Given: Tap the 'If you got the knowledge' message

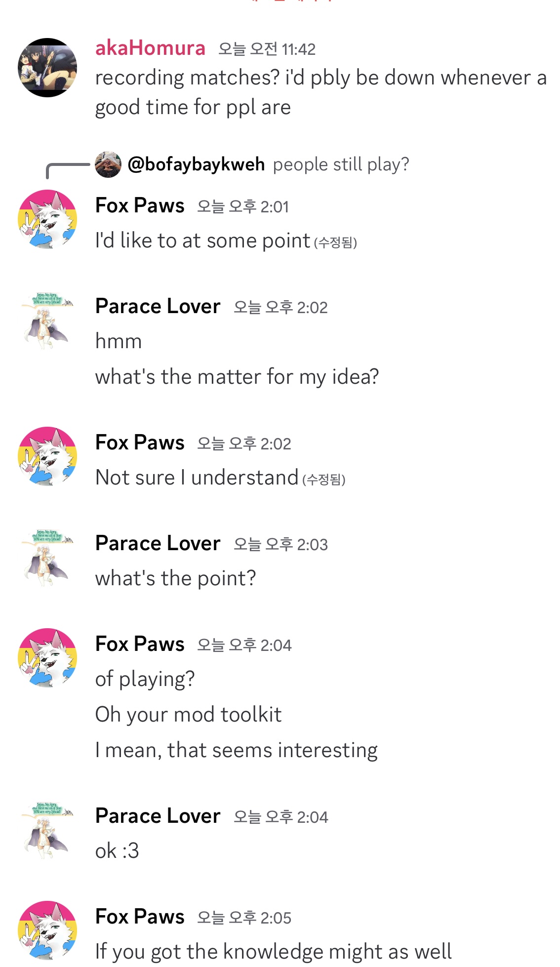Looking at the screenshot, I should (273, 952).
